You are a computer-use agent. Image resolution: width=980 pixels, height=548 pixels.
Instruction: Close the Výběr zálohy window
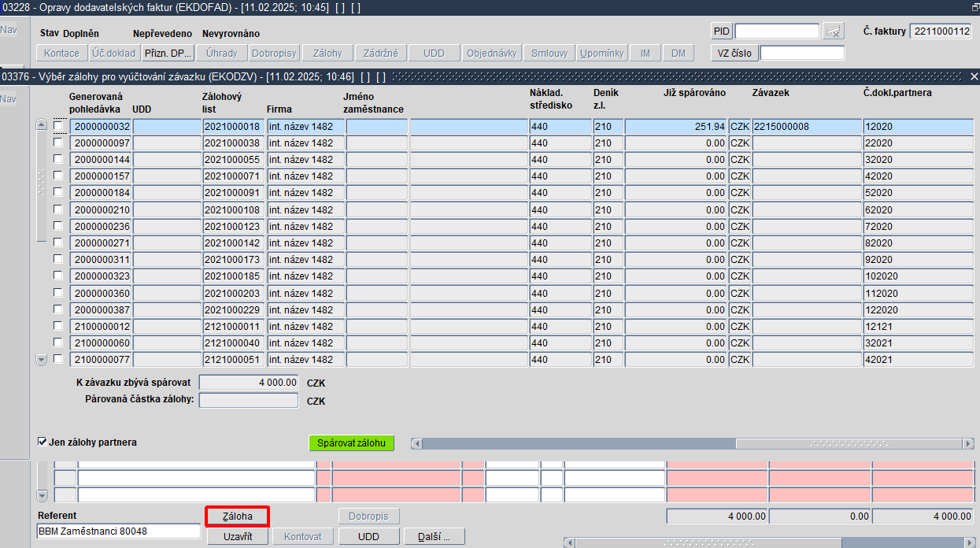click(x=974, y=76)
